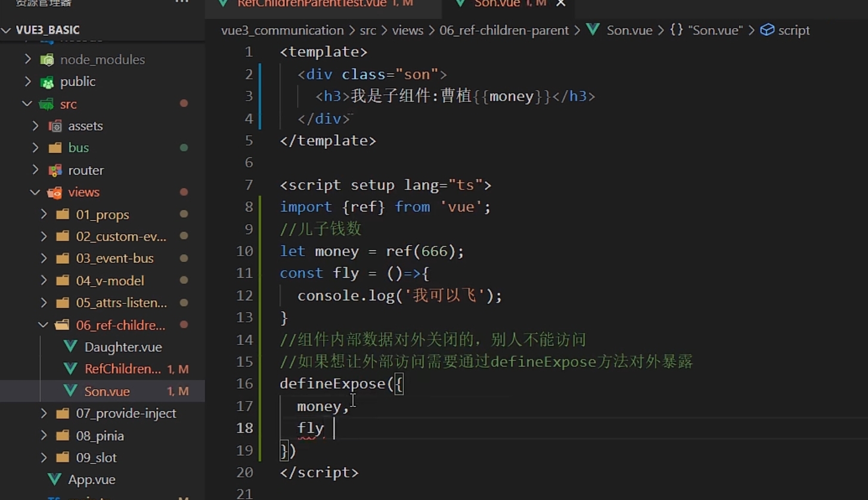Expand the bus folder chevron
Viewport: 868px width, 500px height.
[36, 148]
